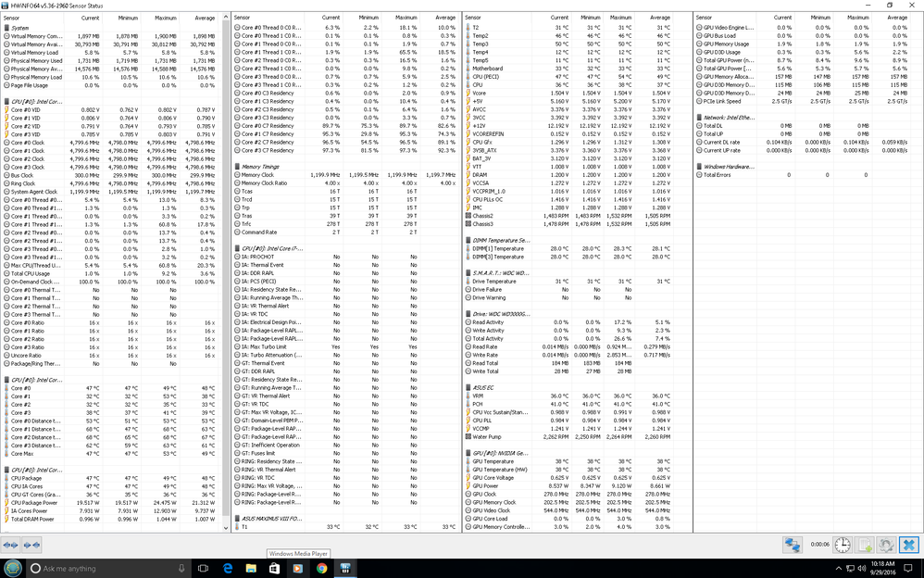
Task: Select the Physical Memory Load row
Action: point(111,77)
